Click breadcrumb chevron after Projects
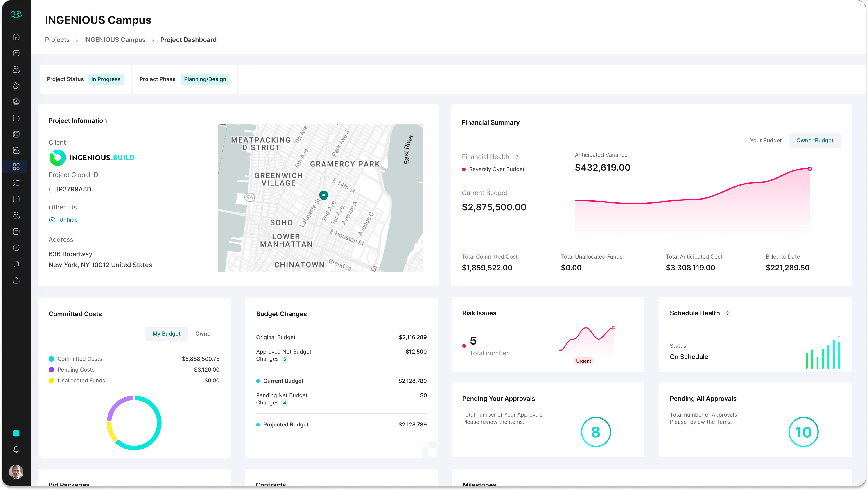Image resolution: width=868 pixels, height=490 pixels. pos(77,40)
